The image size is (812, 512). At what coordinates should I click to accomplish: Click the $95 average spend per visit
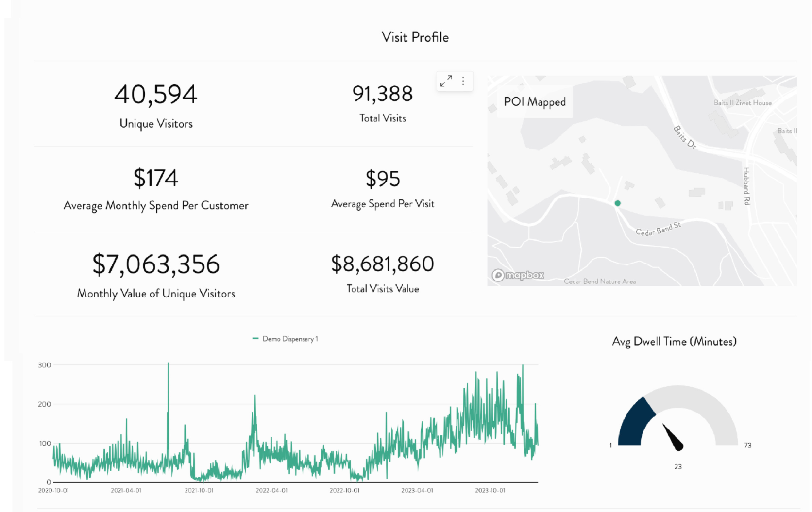383,179
